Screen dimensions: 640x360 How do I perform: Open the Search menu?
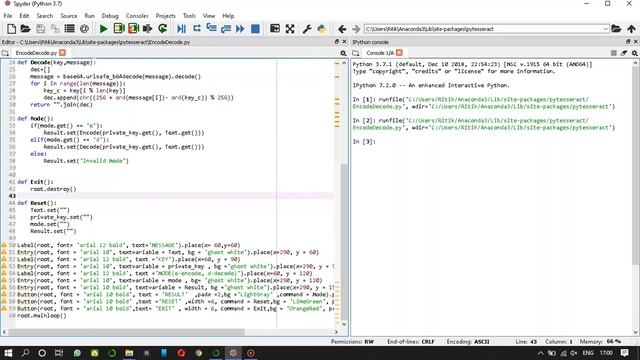pos(44,16)
